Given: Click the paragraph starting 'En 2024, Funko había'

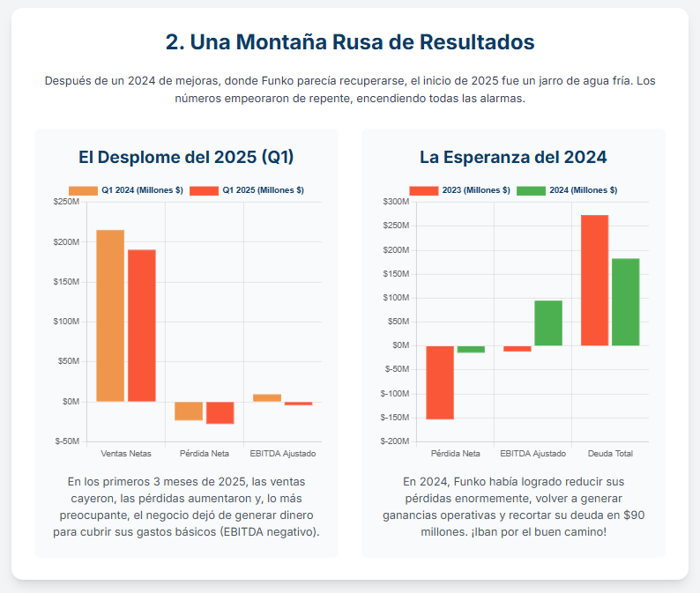Looking at the screenshot, I should (x=513, y=507).
